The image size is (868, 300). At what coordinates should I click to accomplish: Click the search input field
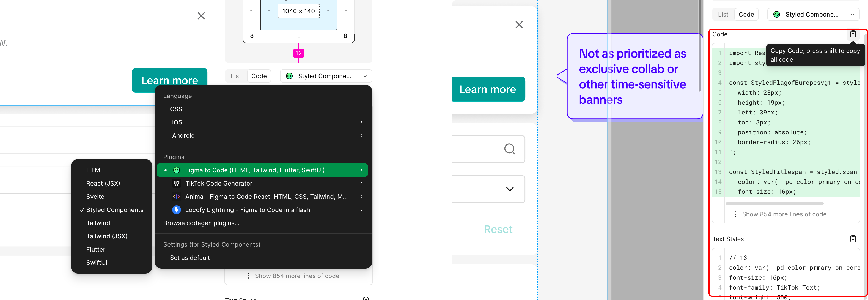coord(488,149)
